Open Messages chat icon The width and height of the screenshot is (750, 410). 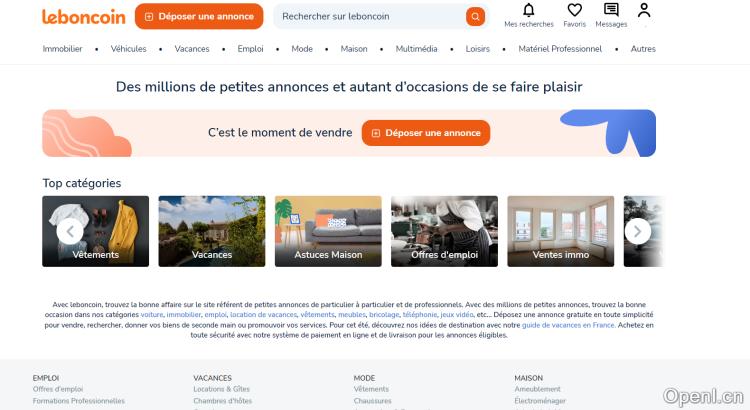[x=611, y=10]
